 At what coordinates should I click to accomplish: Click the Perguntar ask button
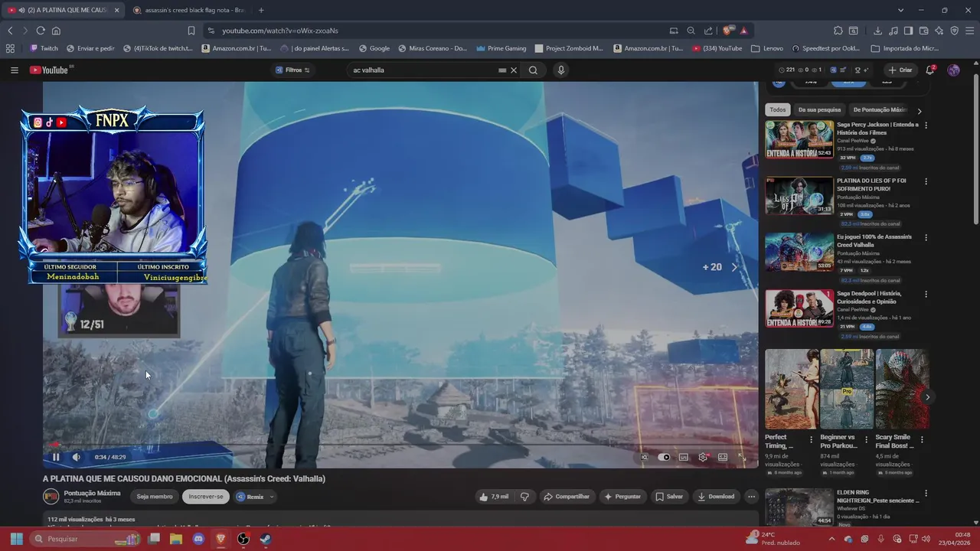(x=622, y=497)
